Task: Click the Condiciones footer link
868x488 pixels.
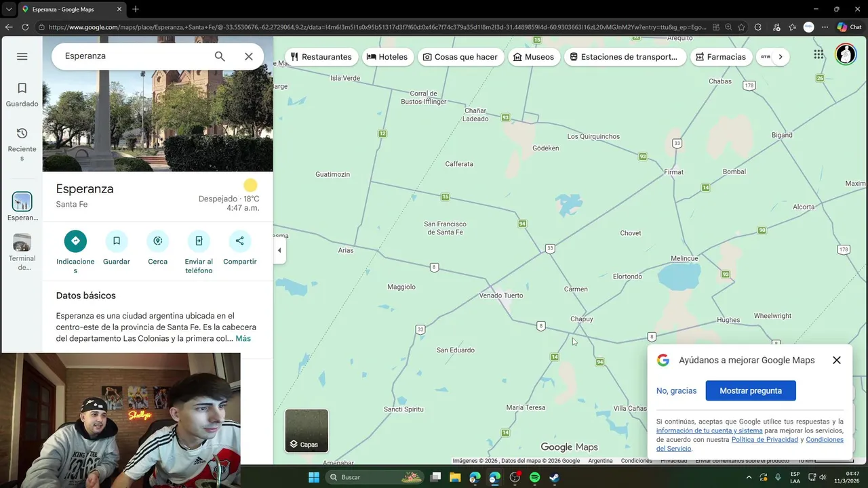Action: pyautogui.click(x=636, y=461)
